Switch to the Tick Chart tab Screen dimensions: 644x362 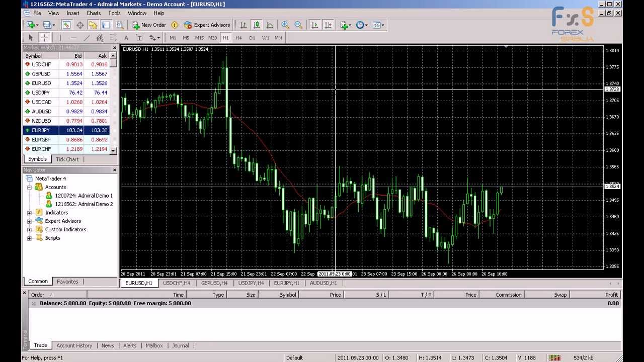pyautogui.click(x=67, y=159)
